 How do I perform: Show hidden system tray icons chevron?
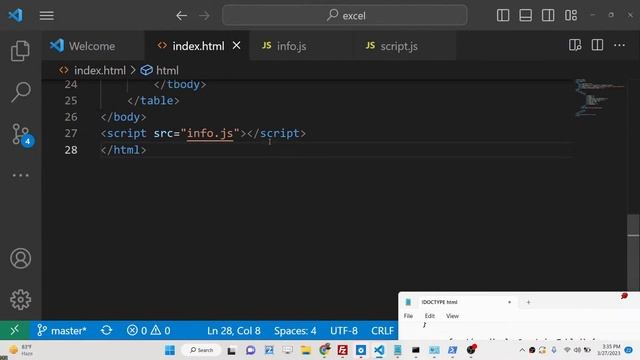[522, 350]
